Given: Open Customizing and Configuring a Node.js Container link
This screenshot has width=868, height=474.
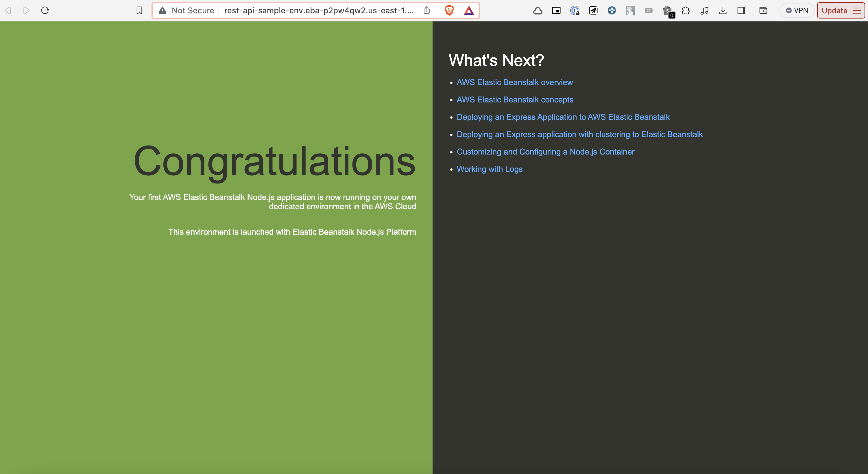Looking at the screenshot, I should click(x=545, y=152).
